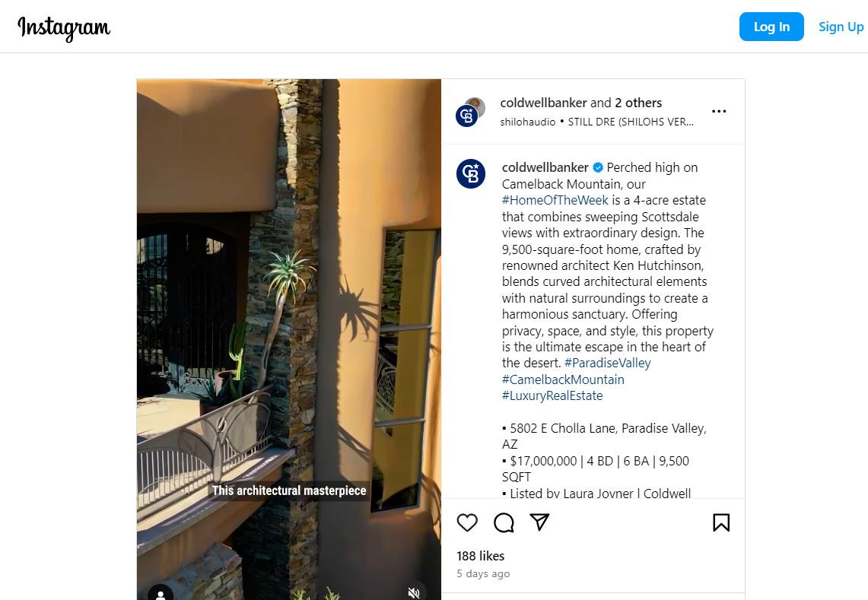Like the post with the heart icon

tap(467, 522)
